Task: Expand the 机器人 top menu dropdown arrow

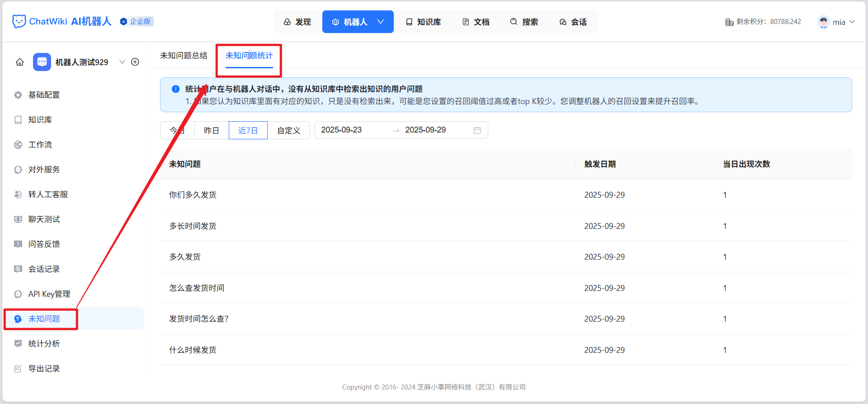Action: click(x=381, y=22)
